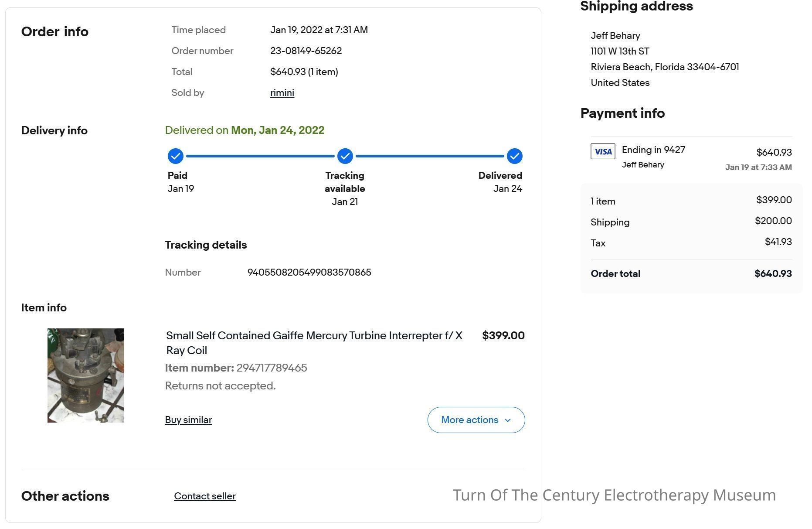Click the order number 23-08149-65262
Viewport: 812px width, 529px height.
click(x=306, y=51)
